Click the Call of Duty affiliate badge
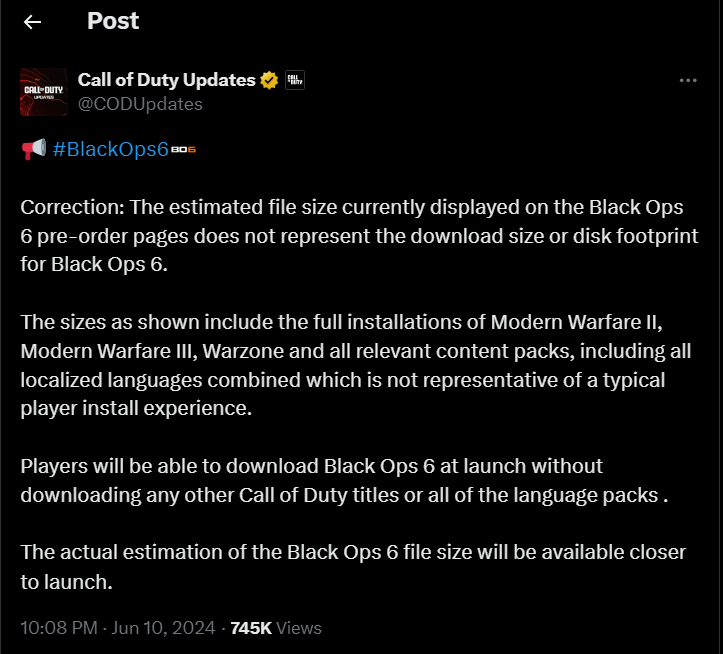 click(x=295, y=80)
